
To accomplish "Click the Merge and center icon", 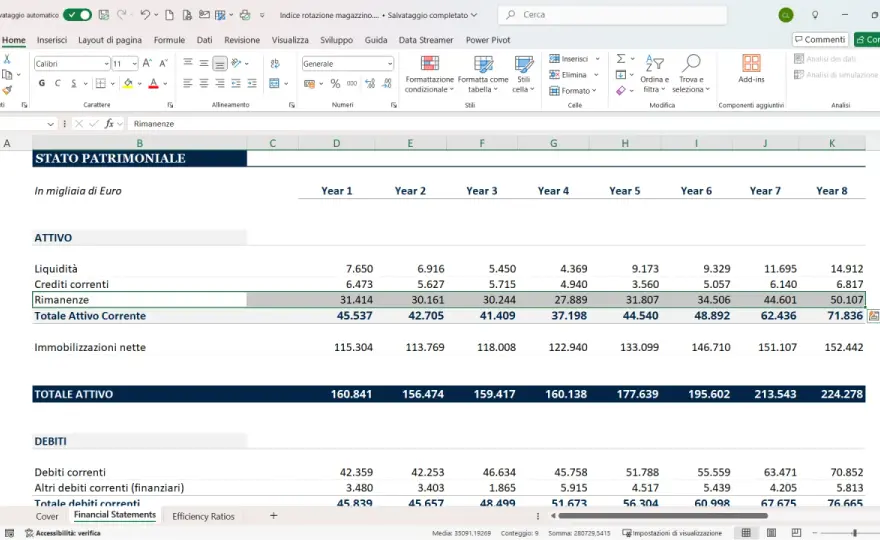I will click(x=274, y=84).
